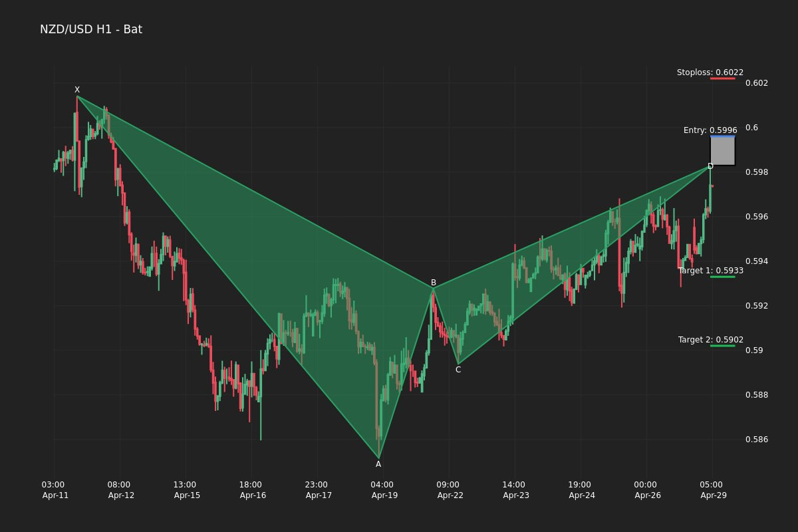Click the green Target 1 line marker

point(723,277)
